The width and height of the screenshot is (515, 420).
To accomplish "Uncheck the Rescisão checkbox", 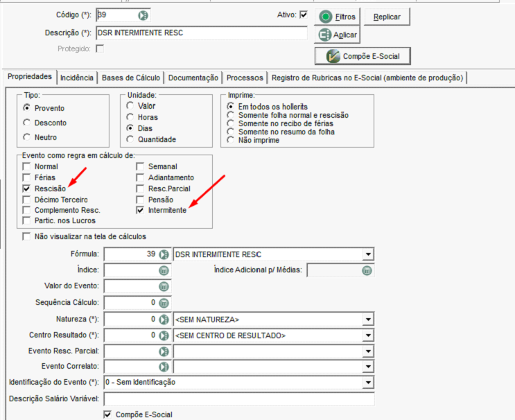I will click(26, 189).
